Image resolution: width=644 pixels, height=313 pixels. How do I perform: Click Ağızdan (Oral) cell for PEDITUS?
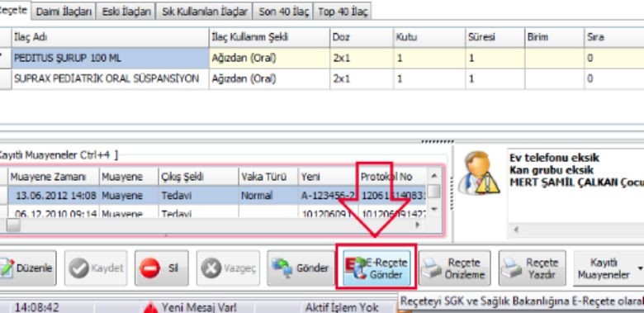[269, 58]
